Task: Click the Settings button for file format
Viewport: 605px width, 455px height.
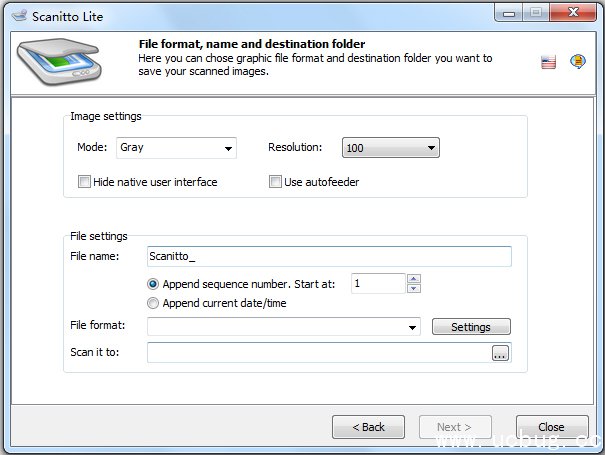Action: point(471,327)
